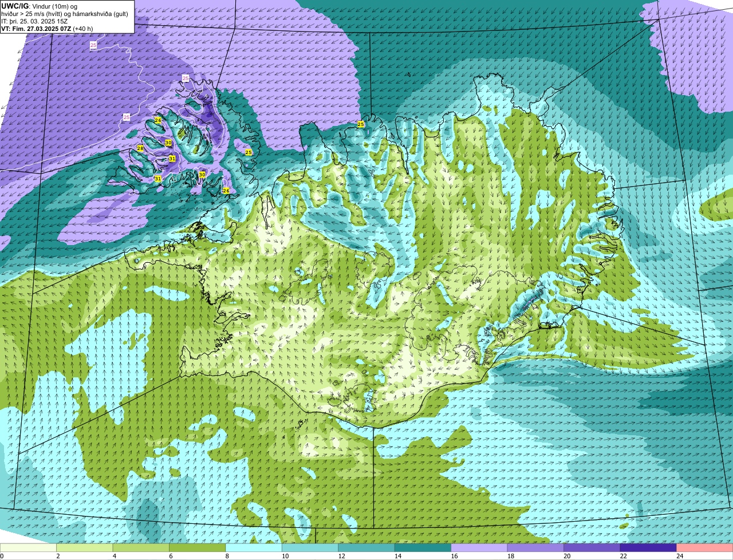Click the northernmost yellow 26 gust label
733x560 pixels.
pos(158,120)
